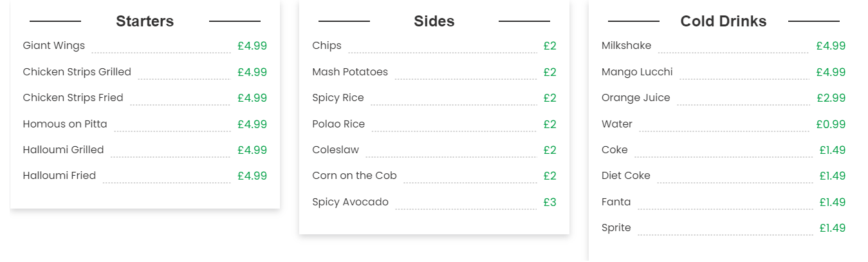868x262 pixels.
Task: Select the Giant Wings menu item
Action: tap(53, 46)
